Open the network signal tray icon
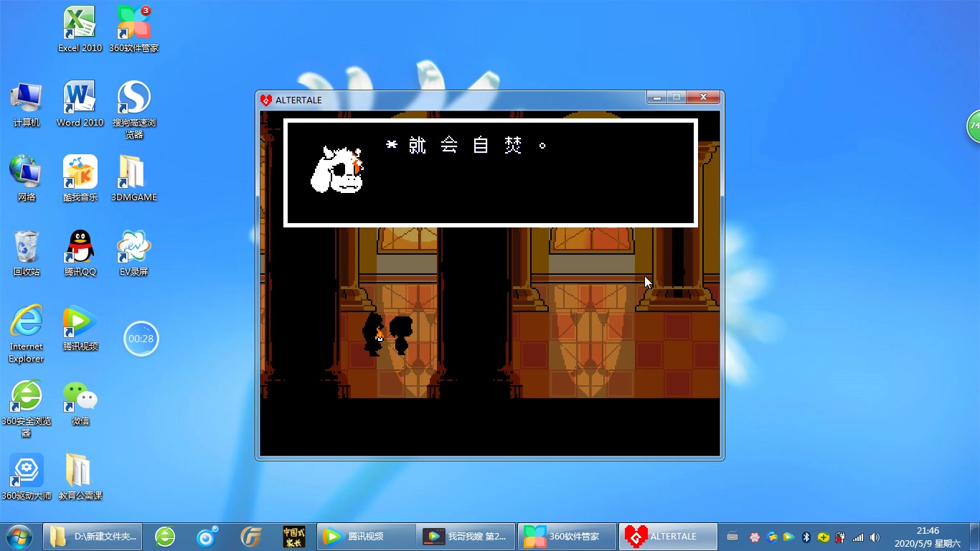This screenshot has height=551, width=980. point(858,537)
